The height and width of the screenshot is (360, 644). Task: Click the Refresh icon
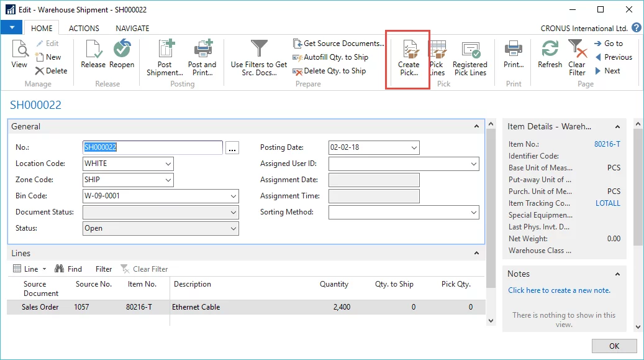click(x=550, y=50)
